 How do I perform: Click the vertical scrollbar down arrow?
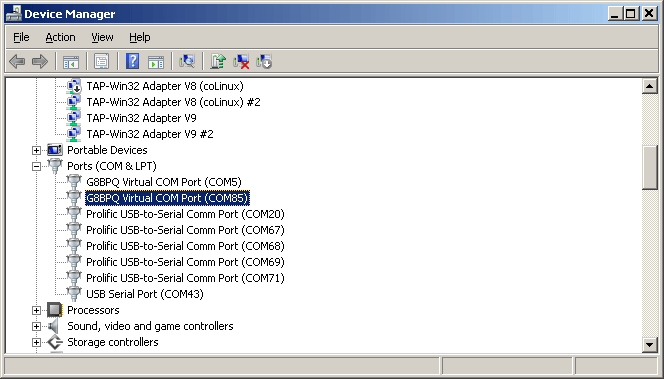tap(649, 344)
